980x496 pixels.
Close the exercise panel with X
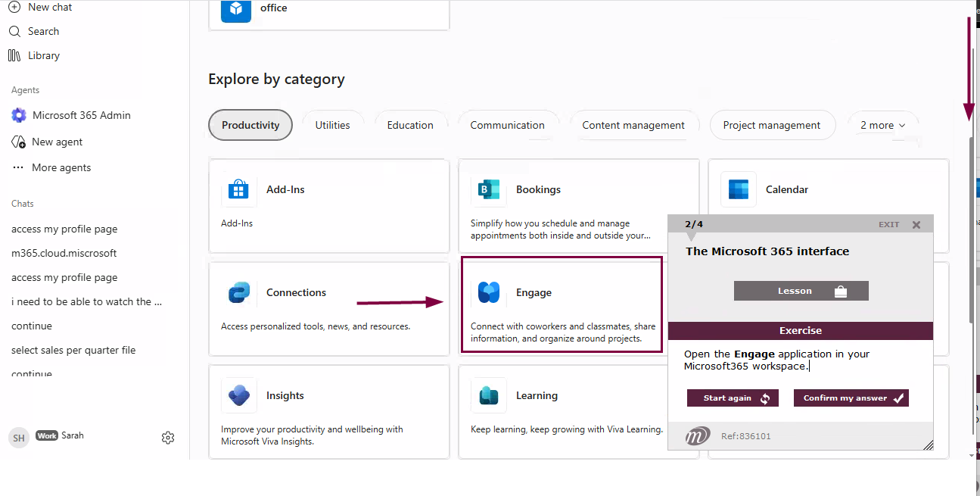click(916, 225)
